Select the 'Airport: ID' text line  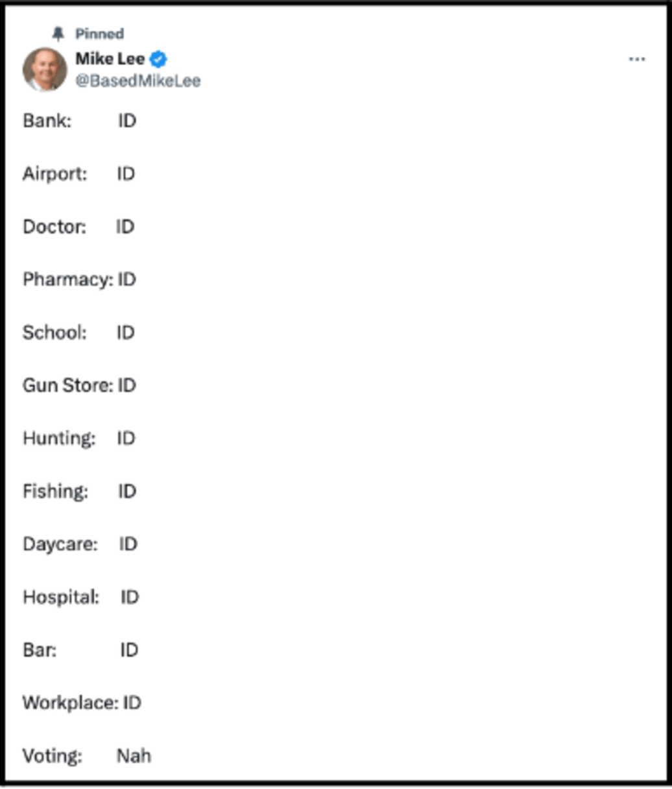pos(78,174)
